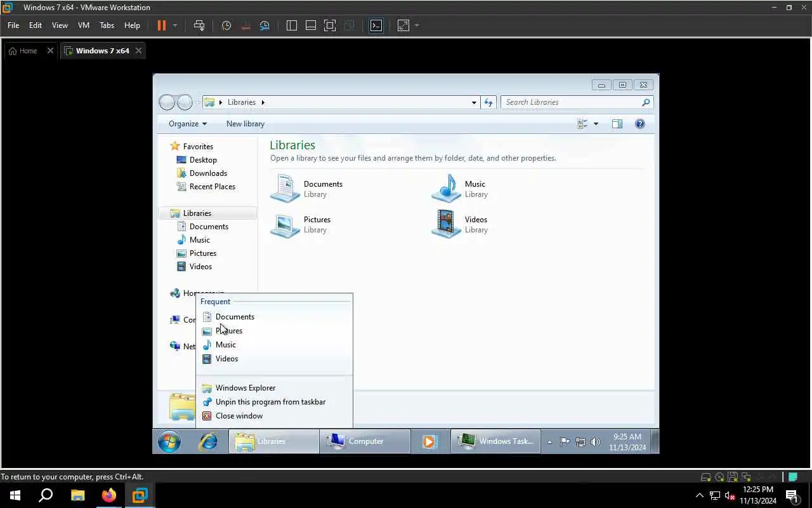Launch Internet Explorer from Windows 7 taskbar

[208, 441]
